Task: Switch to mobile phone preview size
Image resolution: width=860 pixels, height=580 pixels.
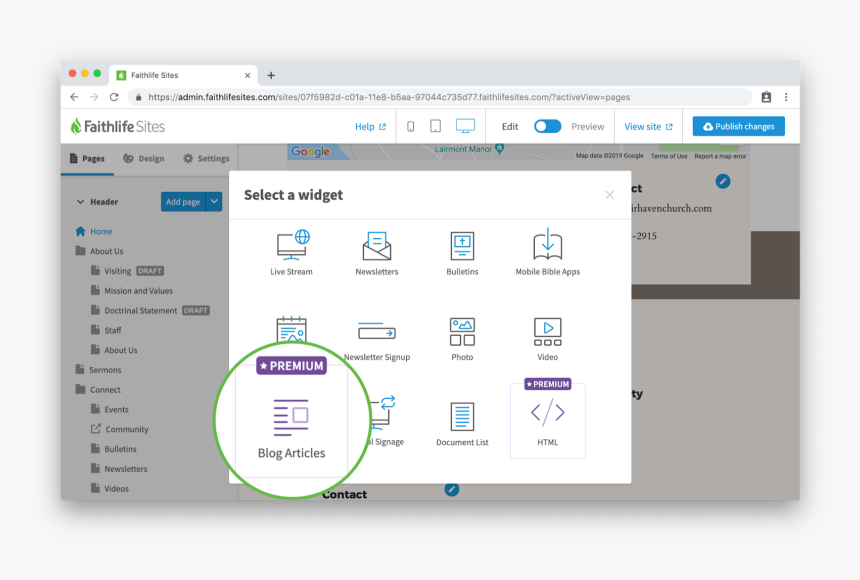Action: (410, 127)
